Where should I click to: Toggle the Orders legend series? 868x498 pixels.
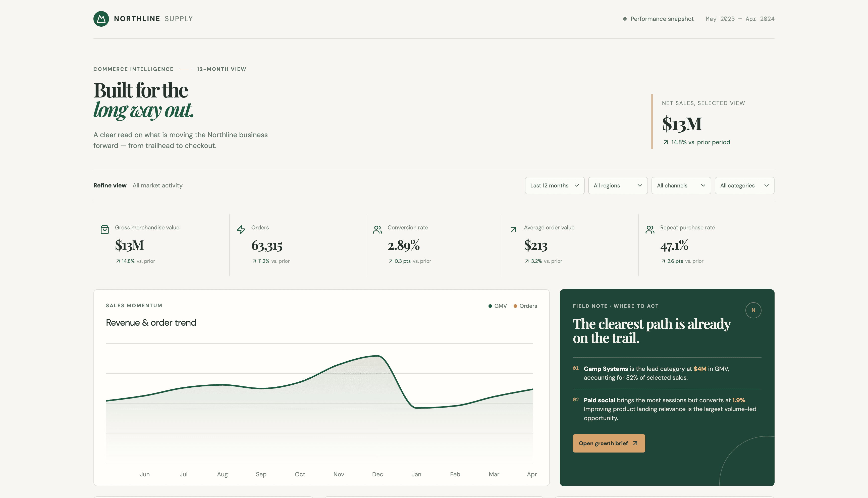click(525, 306)
